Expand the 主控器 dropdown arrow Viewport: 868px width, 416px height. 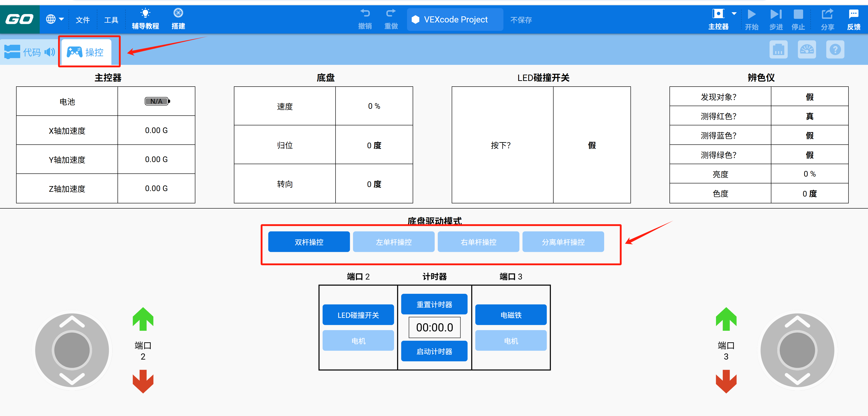point(734,14)
